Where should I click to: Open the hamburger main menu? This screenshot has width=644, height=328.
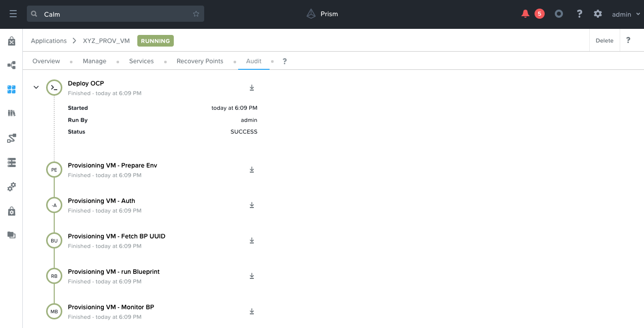13,14
